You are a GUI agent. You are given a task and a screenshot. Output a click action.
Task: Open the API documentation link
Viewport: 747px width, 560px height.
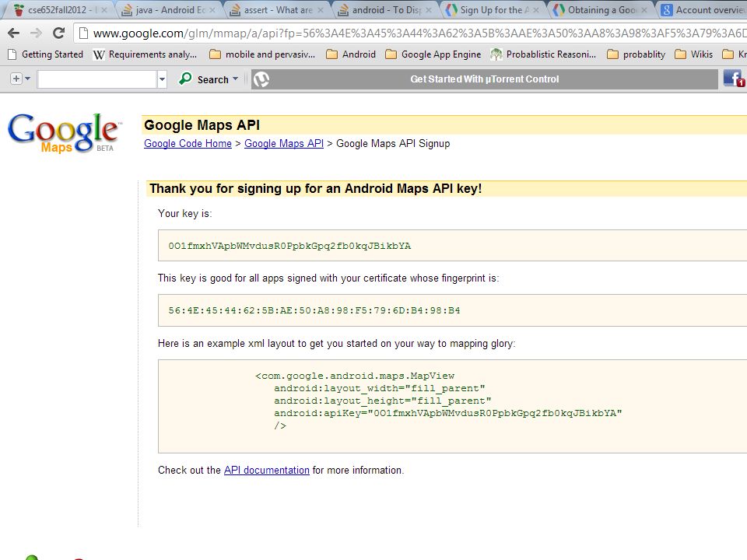tap(267, 470)
